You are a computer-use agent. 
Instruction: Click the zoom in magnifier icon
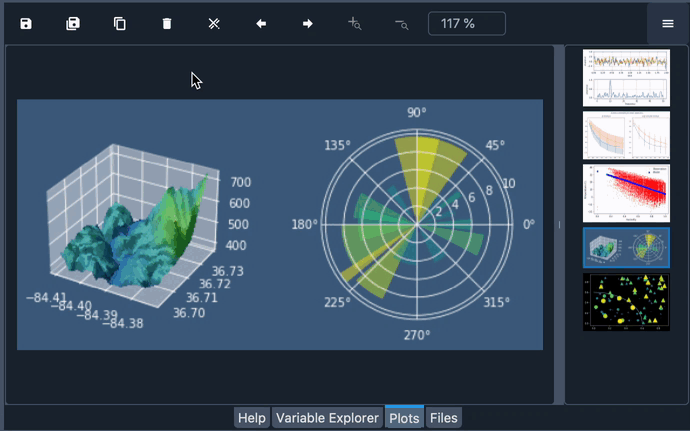point(355,24)
